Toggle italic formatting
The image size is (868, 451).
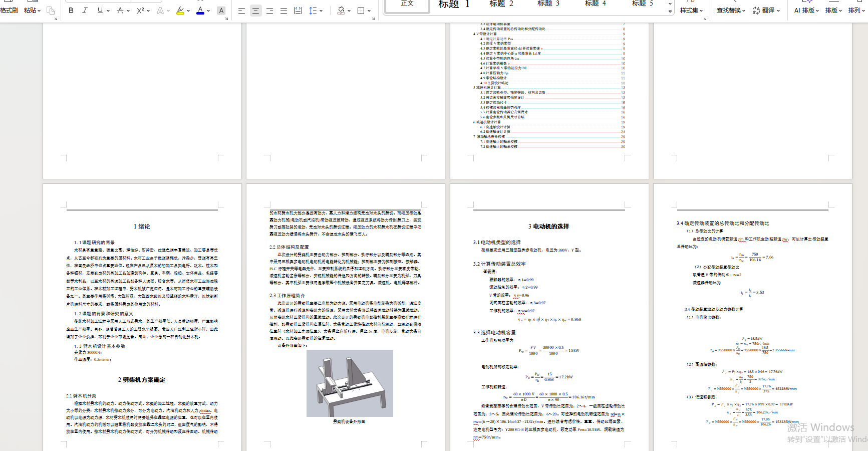click(x=85, y=11)
